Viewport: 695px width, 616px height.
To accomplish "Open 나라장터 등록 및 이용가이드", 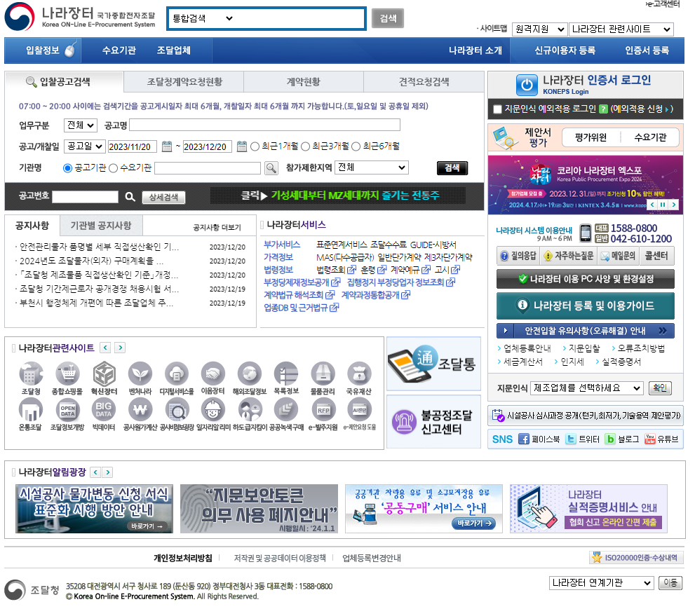I will point(585,306).
